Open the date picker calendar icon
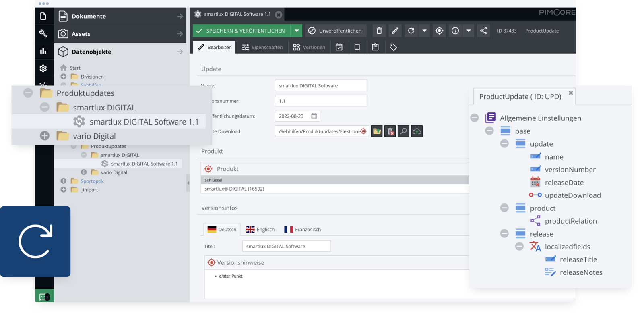The height and width of the screenshot is (328, 644). pyautogui.click(x=314, y=116)
